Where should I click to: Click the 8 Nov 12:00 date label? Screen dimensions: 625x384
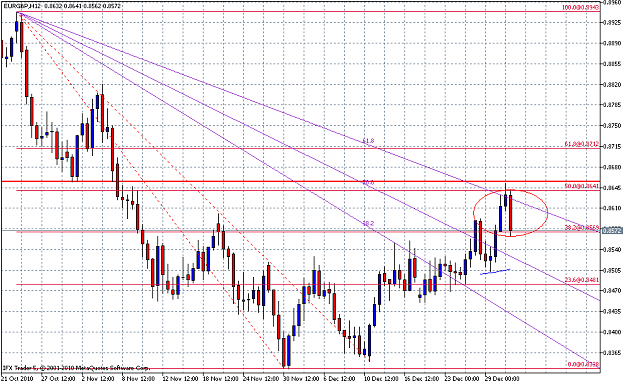[138, 378]
